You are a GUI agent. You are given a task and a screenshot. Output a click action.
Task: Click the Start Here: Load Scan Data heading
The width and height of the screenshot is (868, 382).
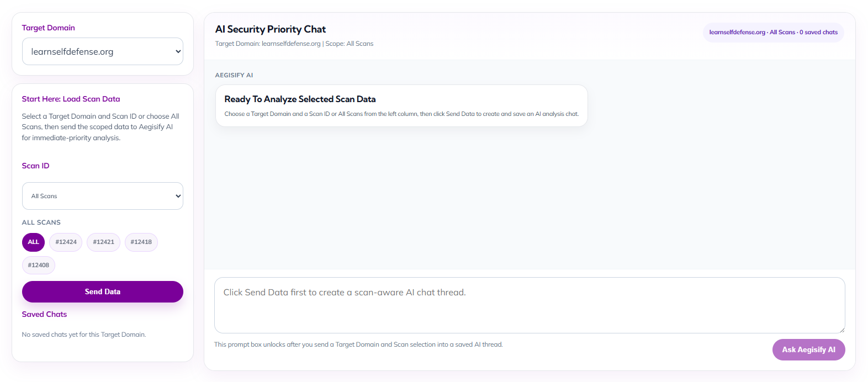[71, 99]
